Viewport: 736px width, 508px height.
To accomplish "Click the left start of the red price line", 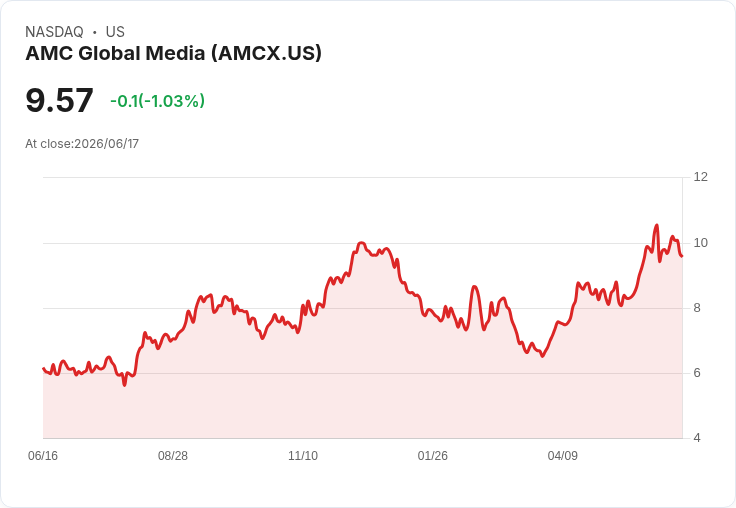I will coord(44,368).
